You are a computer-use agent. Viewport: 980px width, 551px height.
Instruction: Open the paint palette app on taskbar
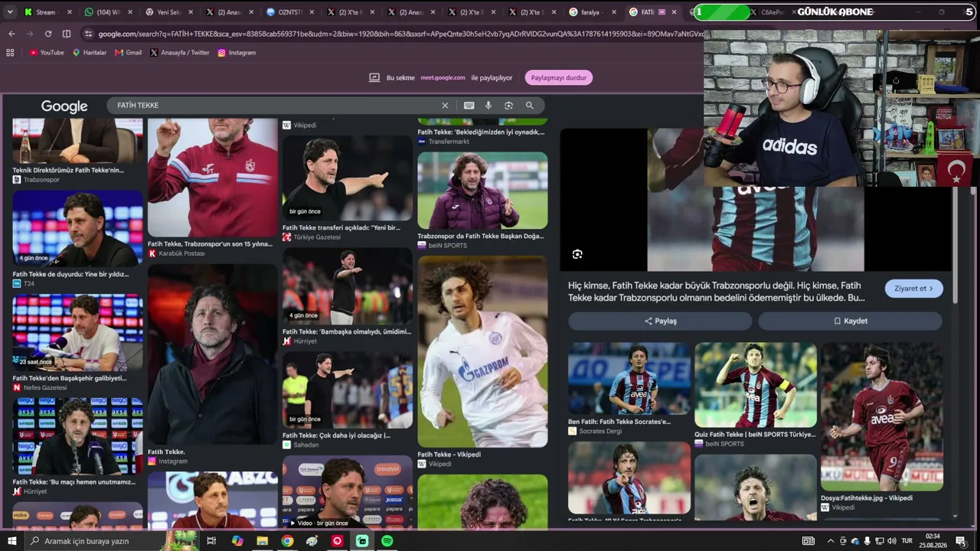(312, 541)
